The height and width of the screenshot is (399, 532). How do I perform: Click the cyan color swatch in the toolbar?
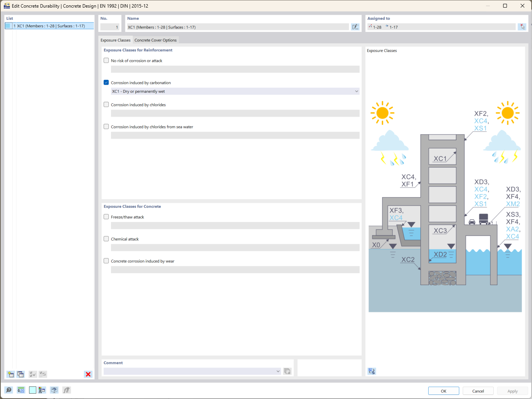[32, 390]
